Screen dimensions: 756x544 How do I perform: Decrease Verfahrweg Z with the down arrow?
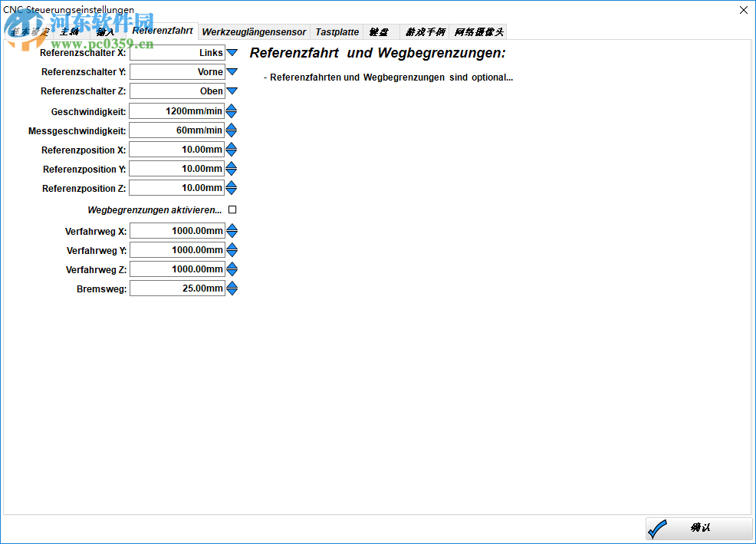click(232, 273)
